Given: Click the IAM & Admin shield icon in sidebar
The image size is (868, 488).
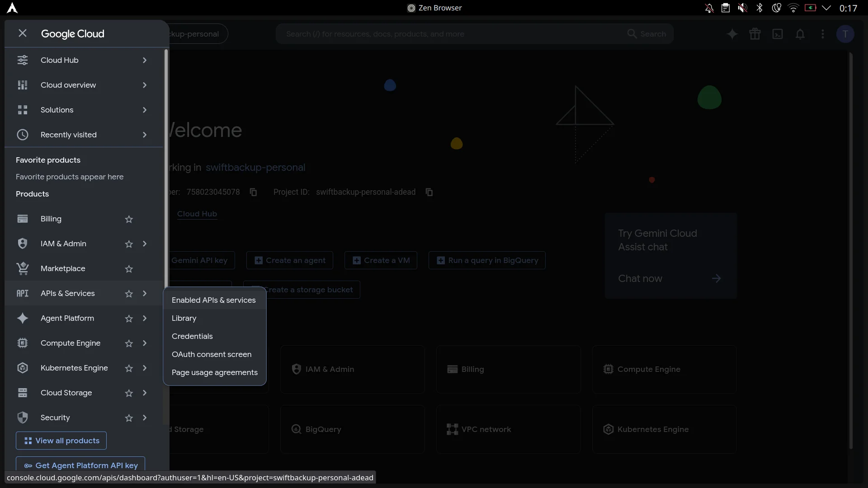Looking at the screenshot, I should (x=23, y=244).
